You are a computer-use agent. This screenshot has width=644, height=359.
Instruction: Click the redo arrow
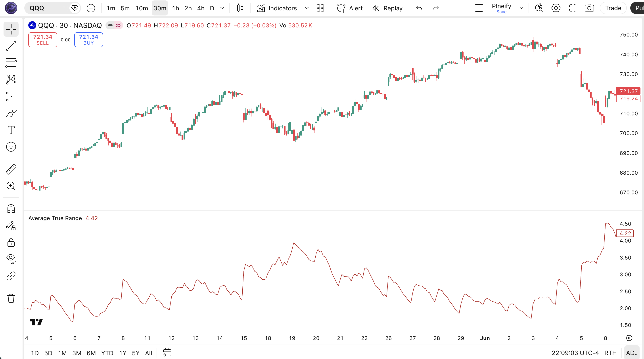pos(436,8)
